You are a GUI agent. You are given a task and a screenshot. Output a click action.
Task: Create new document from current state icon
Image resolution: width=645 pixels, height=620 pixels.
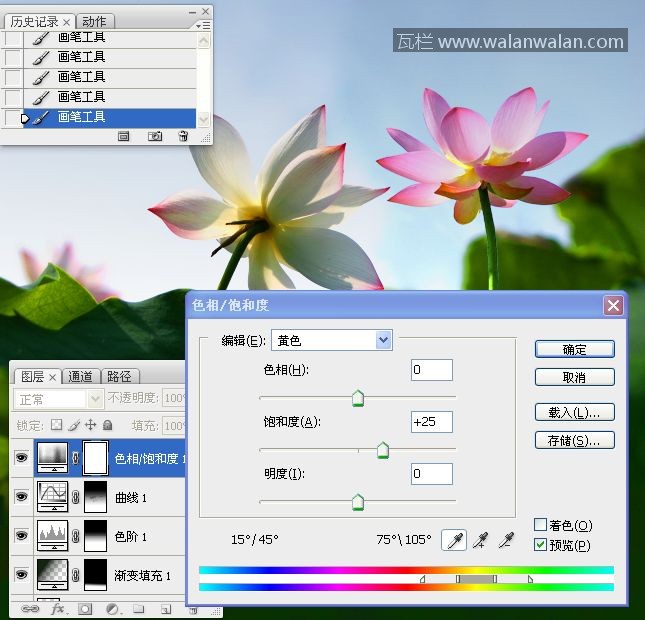click(x=124, y=136)
